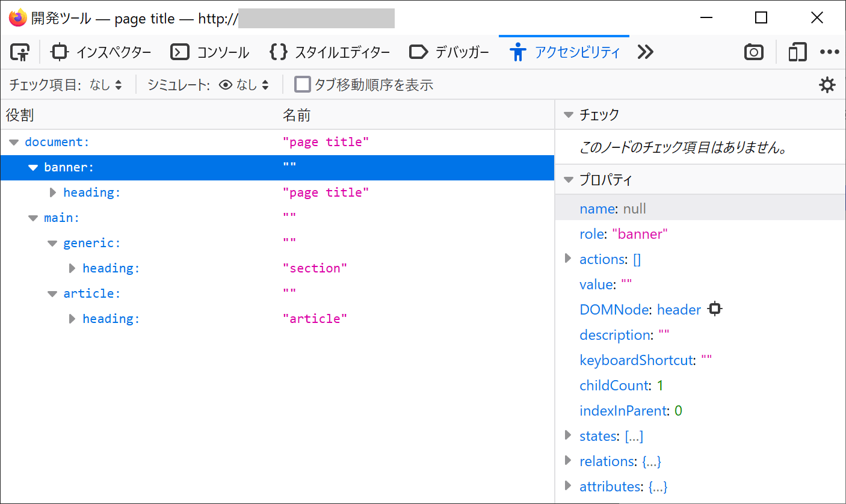Toggle responsive design mode icon
846x504 pixels.
pos(797,53)
